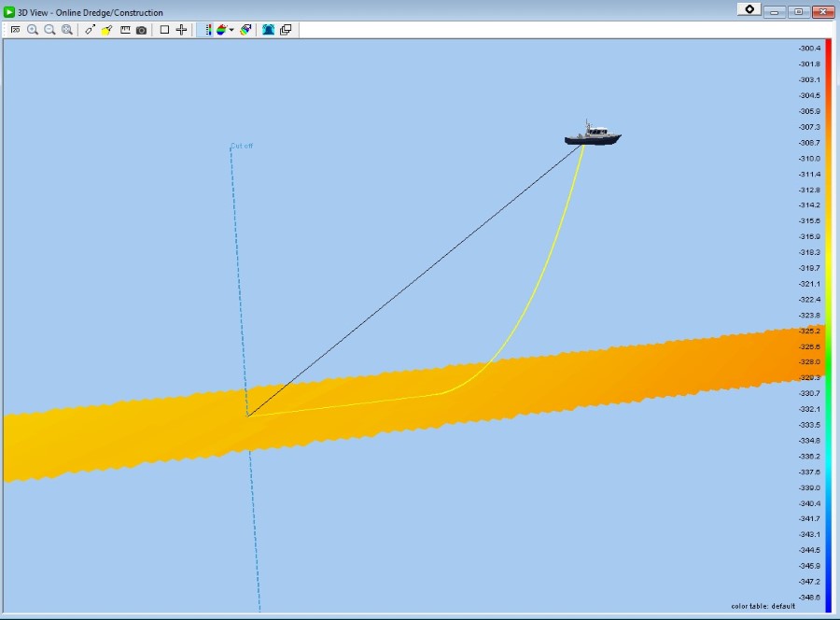Click the empty square box icon

(164, 30)
